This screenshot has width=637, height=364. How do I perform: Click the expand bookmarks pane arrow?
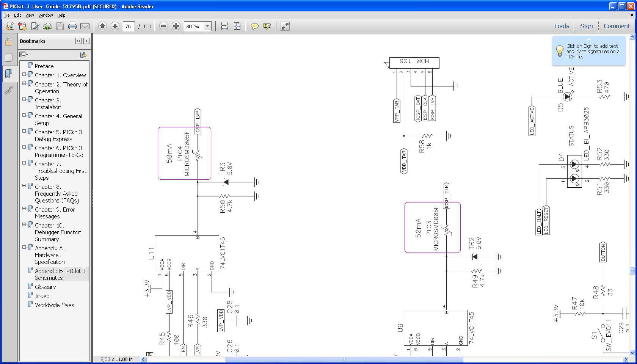(86, 41)
